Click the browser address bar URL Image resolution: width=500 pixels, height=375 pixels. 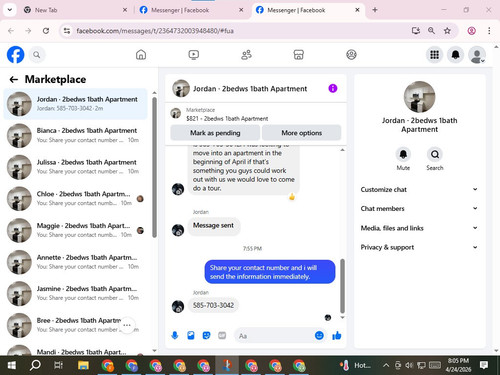(x=155, y=31)
